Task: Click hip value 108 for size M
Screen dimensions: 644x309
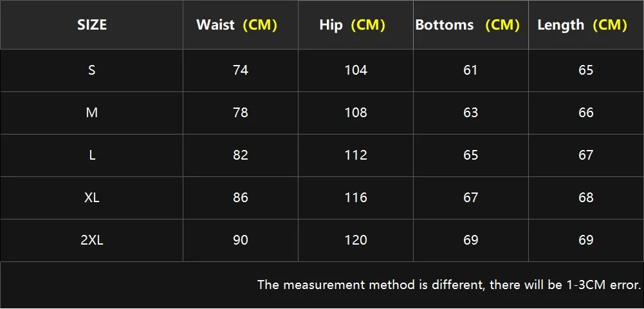Action: point(355,113)
